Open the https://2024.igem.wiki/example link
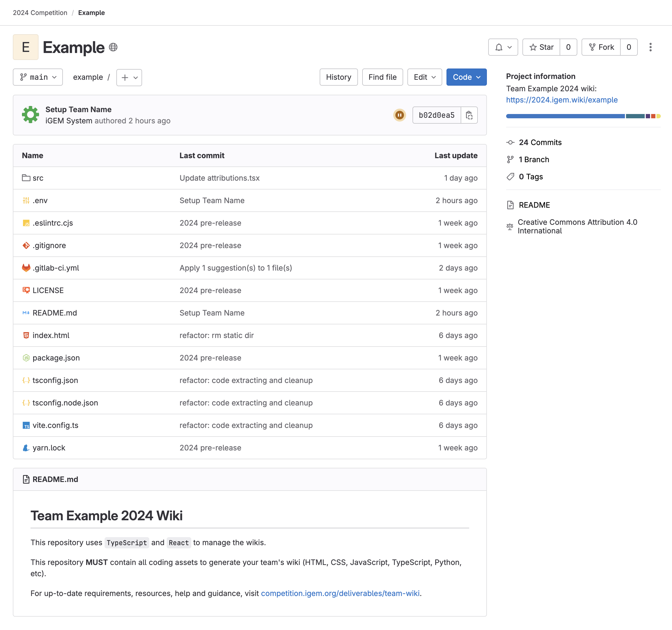 562,100
